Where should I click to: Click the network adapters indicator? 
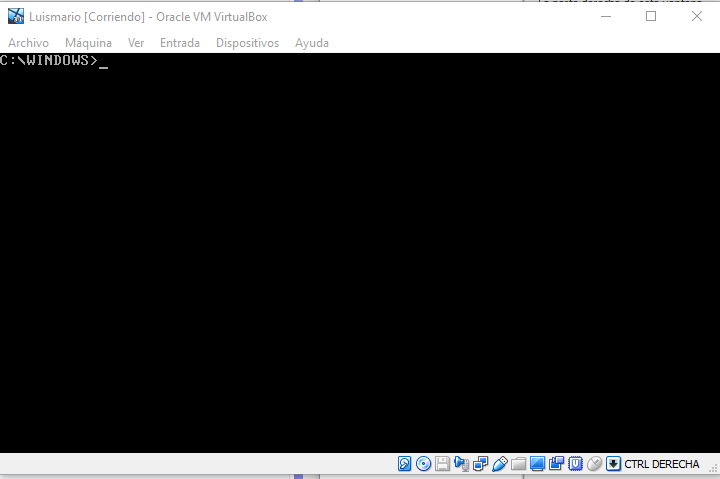pyautogui.click(x=480, y=464)
